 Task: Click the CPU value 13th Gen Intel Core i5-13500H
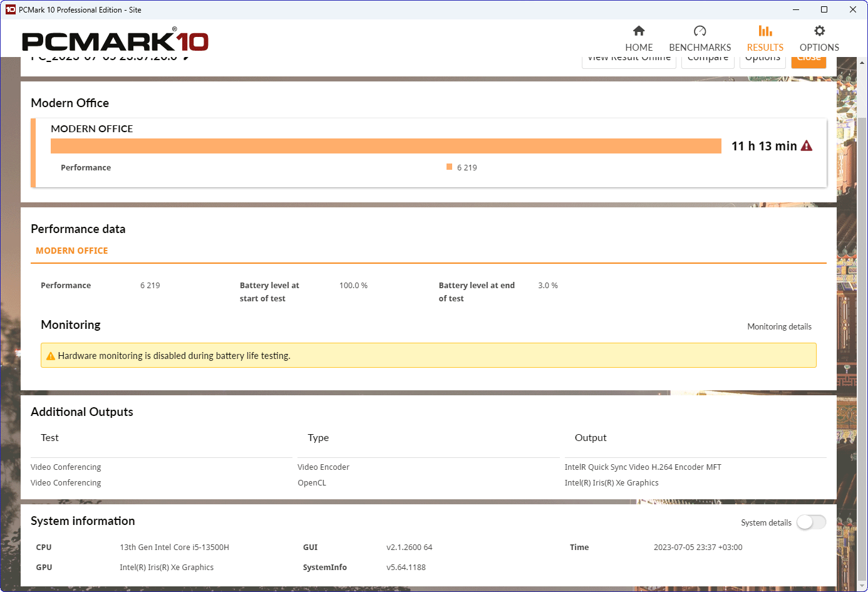[174, 547]
